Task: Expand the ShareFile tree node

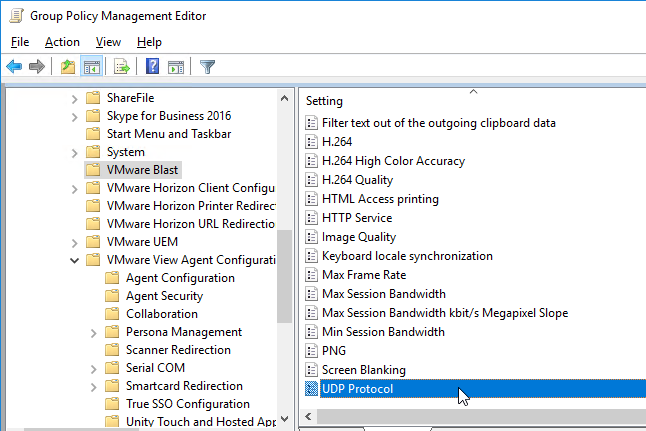Action: 74,99
